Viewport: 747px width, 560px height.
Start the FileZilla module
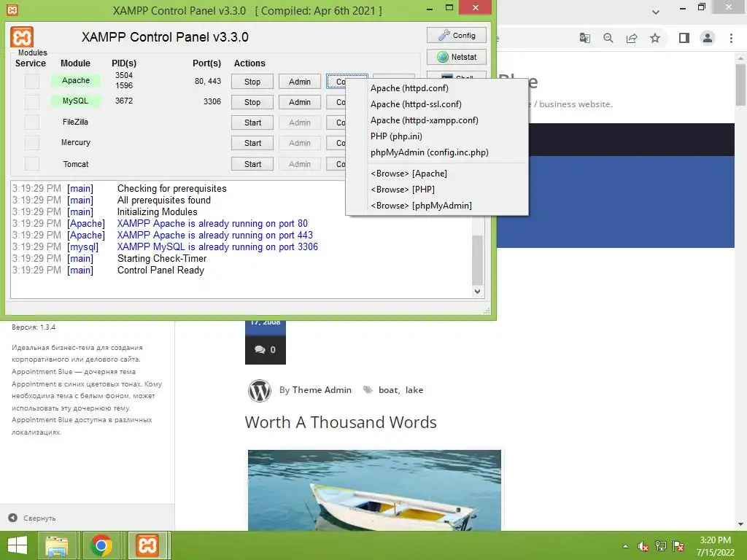pyautogui.click(x=252, y=122)
